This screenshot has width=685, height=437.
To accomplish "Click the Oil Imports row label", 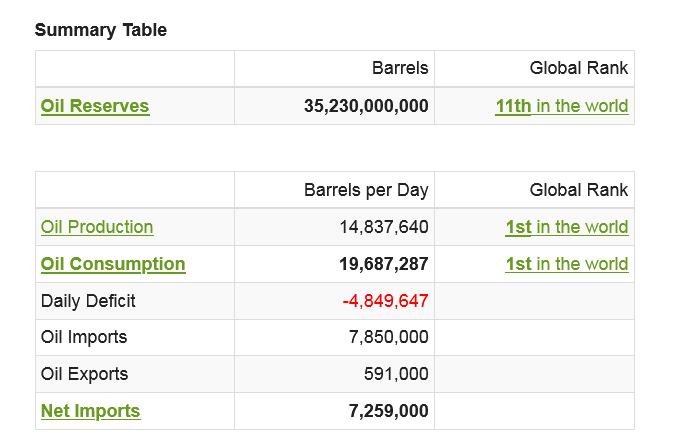I will [x=84, y=337].
